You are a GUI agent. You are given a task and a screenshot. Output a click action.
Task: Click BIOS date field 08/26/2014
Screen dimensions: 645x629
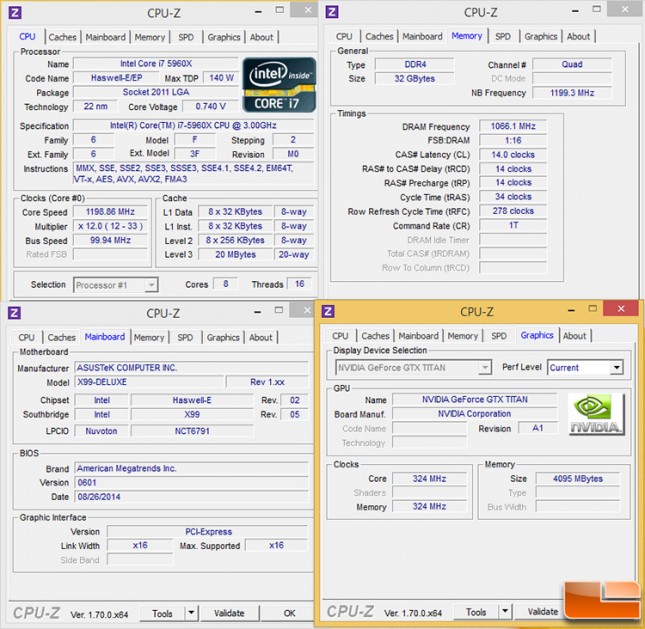tap(191, 497)
